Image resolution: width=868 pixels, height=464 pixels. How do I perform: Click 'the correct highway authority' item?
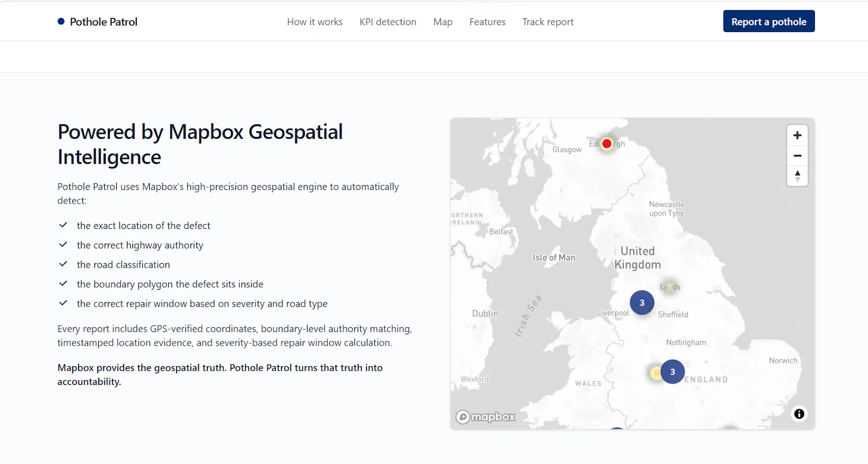pos(140,245)
